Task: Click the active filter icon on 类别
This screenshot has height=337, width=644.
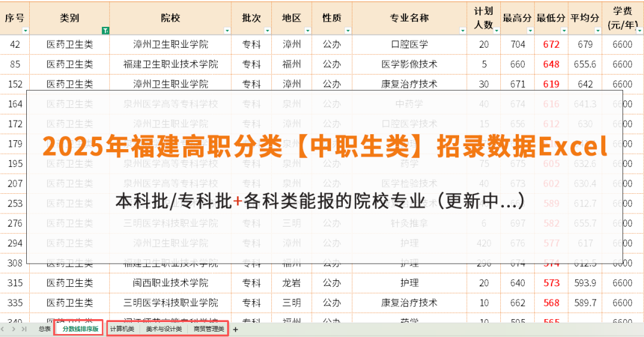Action: (105, 30)
